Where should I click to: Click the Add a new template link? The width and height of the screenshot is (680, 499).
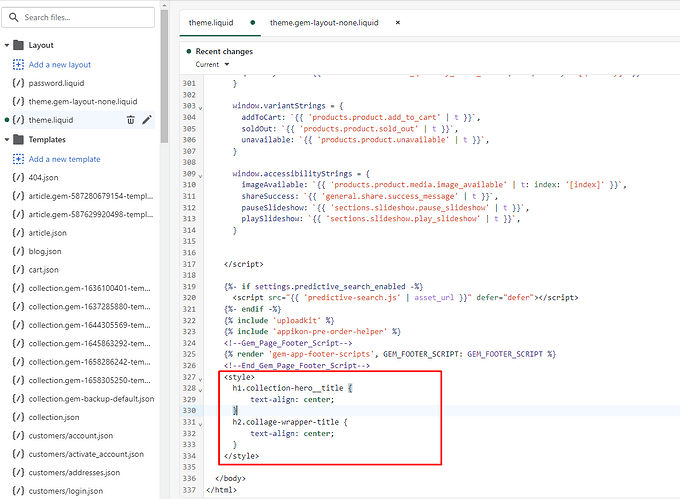[x=65, y=159]
